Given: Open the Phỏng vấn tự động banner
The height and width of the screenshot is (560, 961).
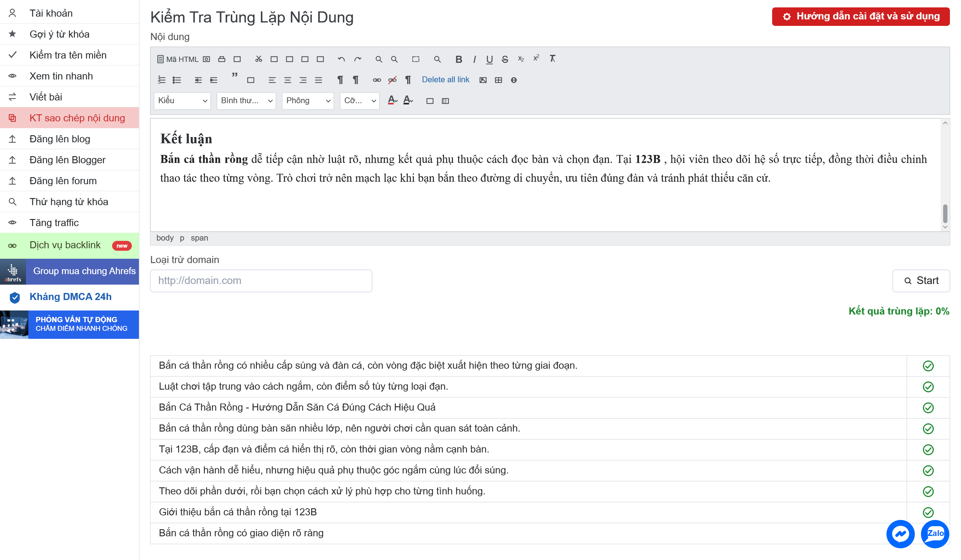Looking at the screenshot, I should tap(69, 324).
